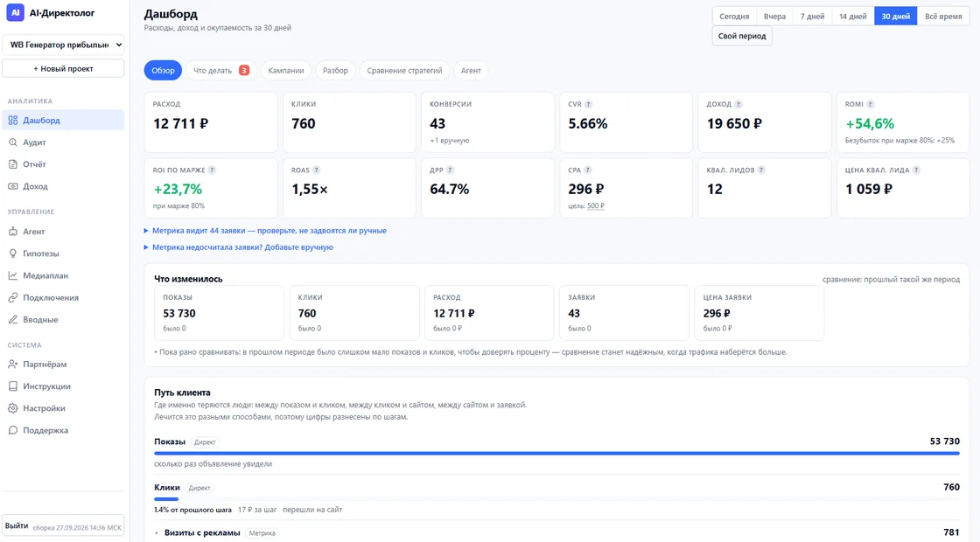This screenshot has width=980, height=542.
Task: Expand 'Метрика видит 44 заявки' disclosure
Action: (x=266, y=231)
